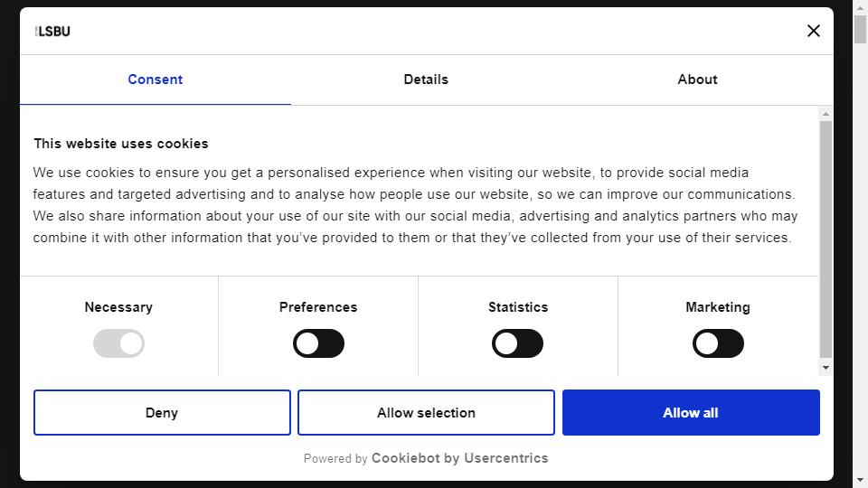This screenshot has width=868, height=488.
Task: Deny all optional cookies
Action: pos(162,413)
